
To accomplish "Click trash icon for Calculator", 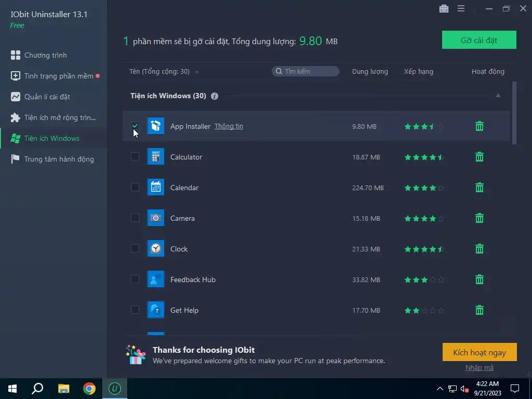I will [x=480, y=157].
